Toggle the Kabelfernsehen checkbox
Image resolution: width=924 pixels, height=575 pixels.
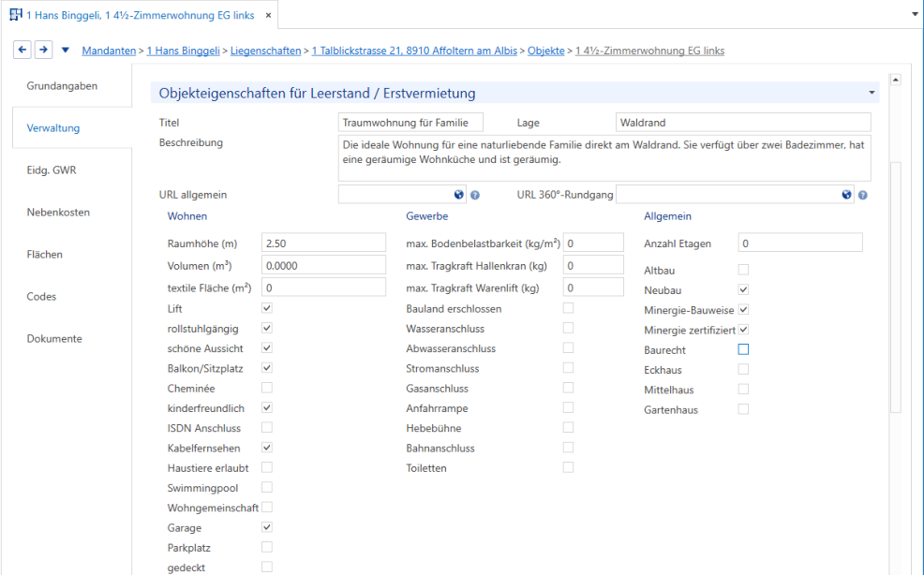pos(267,448)
